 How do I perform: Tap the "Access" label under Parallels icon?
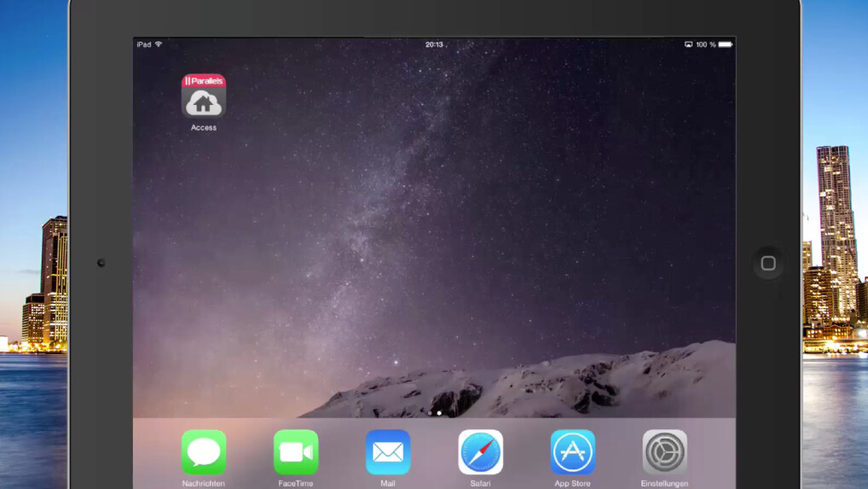(x=203, y=128)
